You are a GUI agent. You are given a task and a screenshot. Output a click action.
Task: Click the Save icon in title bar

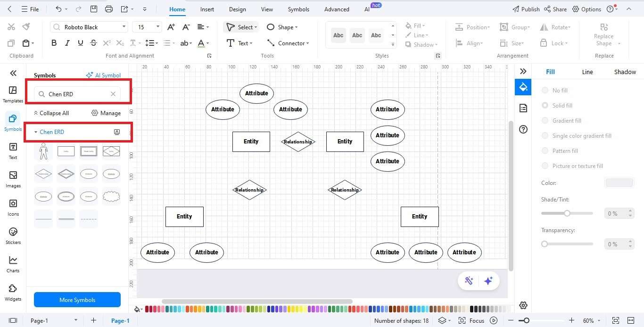94,9
